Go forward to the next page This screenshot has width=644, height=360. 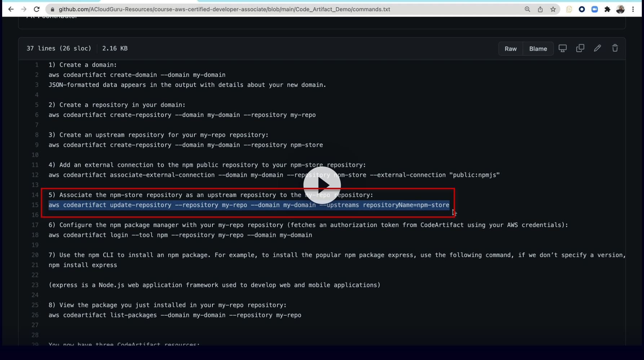[24, 9]
